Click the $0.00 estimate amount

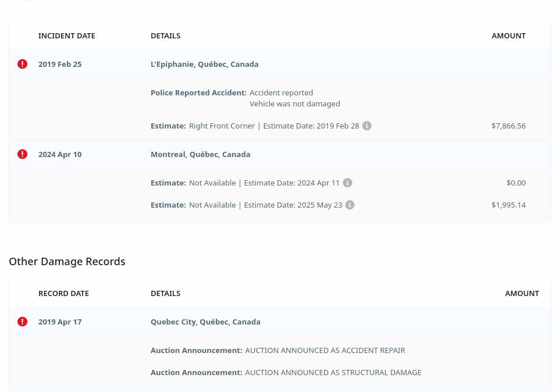pyautogui.click(x=515, y=183)
